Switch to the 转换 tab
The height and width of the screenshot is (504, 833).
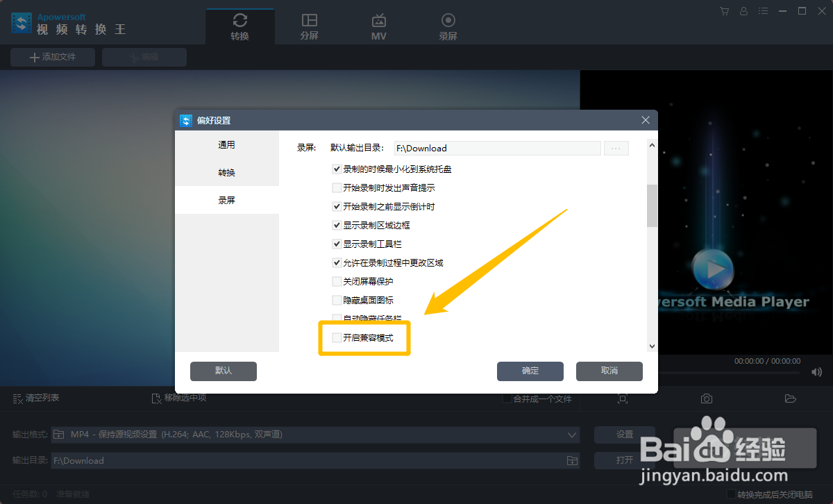coord(240,26)
